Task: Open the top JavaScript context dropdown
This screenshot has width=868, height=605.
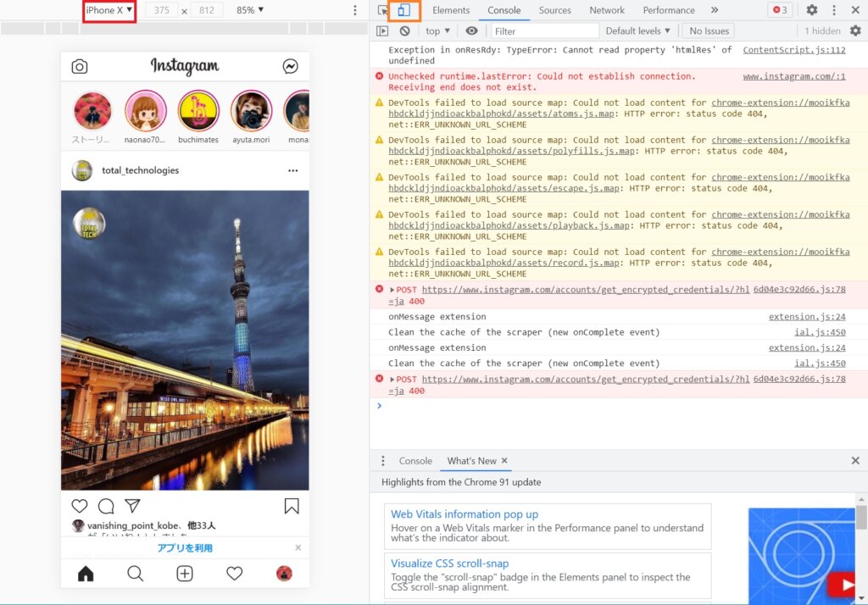Action: pyautogui.click(x=438, y=31)
